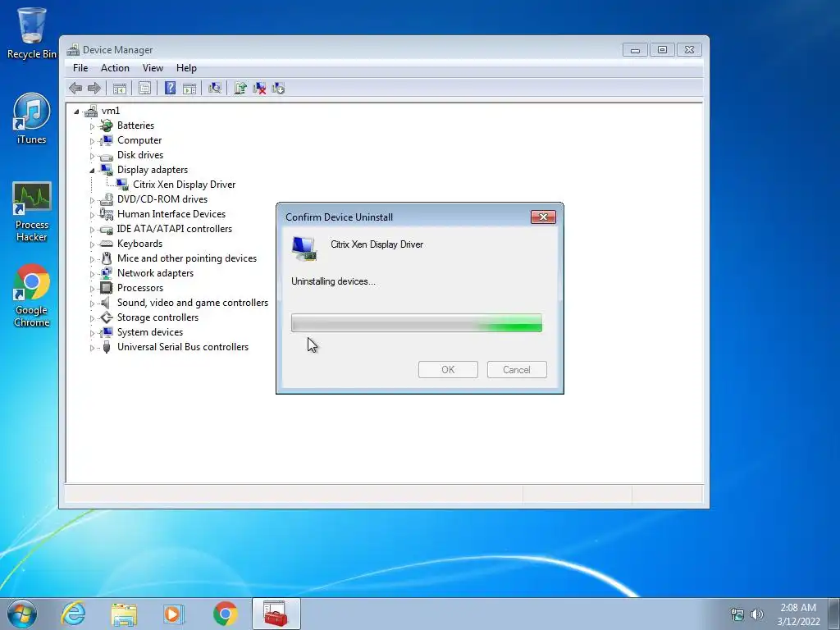Expand the Computer tree node
Image resolution: width=840 pixels, height=630 pixels.
(92, 141)
